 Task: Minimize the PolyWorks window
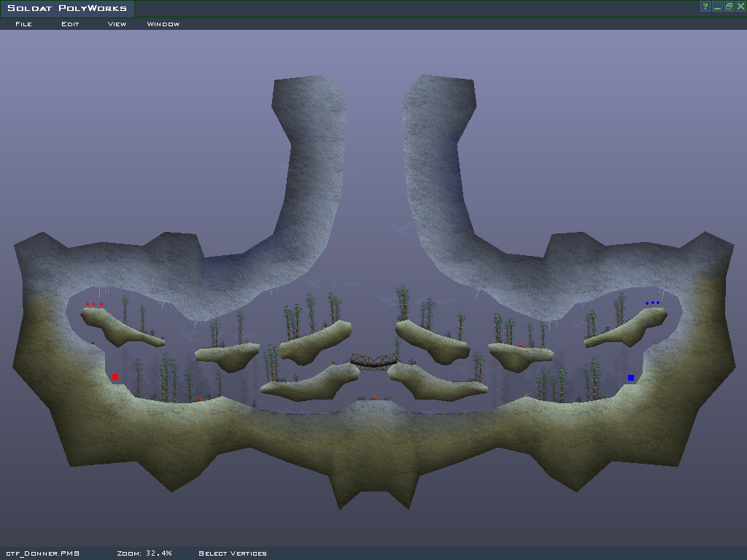[717, 7]
